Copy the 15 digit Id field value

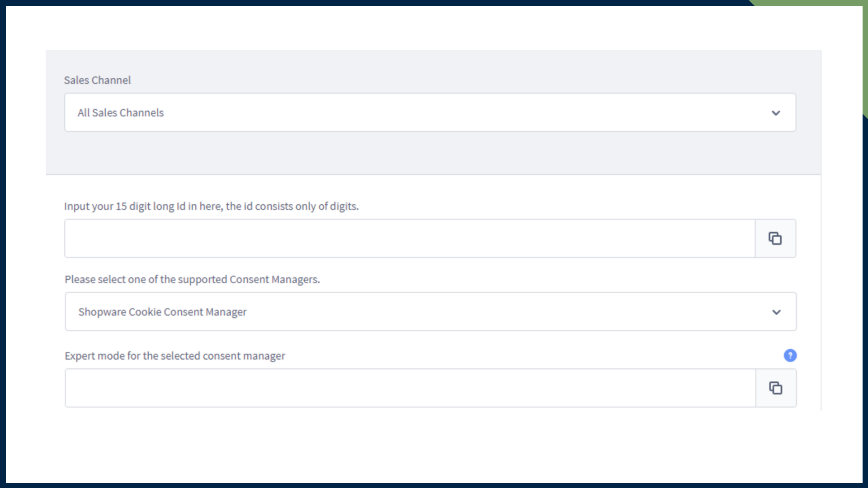(x=775, y=239)
